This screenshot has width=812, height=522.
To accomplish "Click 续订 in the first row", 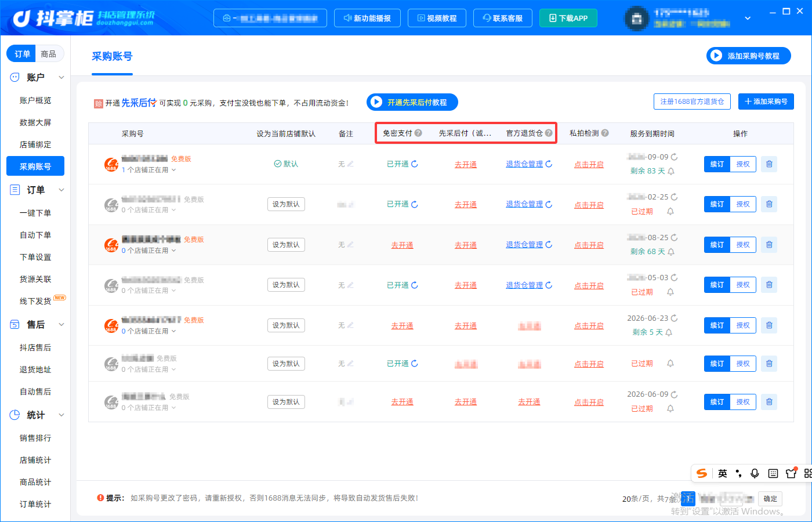I will [x=717, y=164].
